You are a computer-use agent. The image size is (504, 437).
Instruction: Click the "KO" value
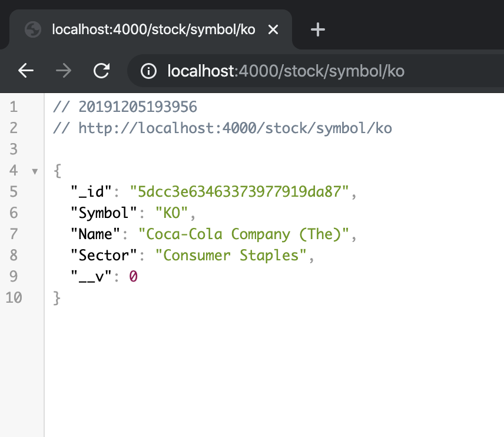point(171,213)
